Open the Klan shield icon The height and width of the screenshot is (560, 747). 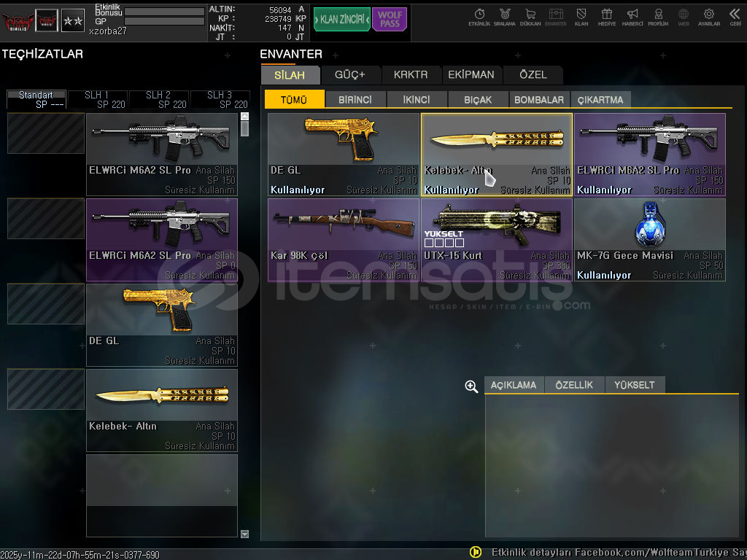pos(581,17)
